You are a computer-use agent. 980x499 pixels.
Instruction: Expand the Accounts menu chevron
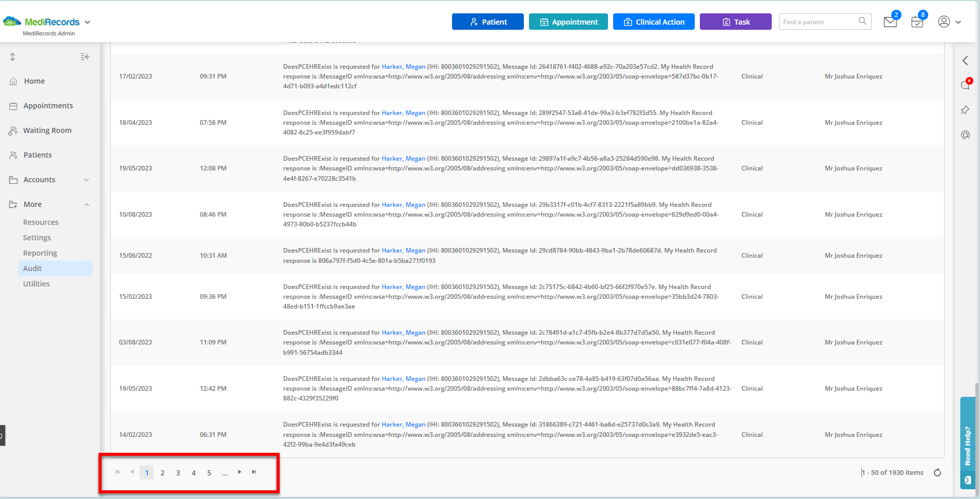coord(87,180)
